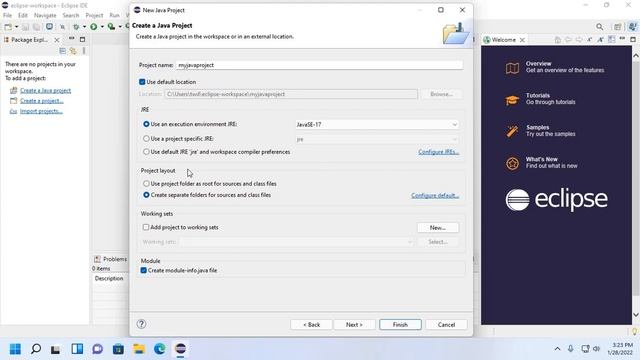The height and width of the screenshot is (360, 640).
Task: Open the Navigate menu in Eclipse
Action: (45, 16)
